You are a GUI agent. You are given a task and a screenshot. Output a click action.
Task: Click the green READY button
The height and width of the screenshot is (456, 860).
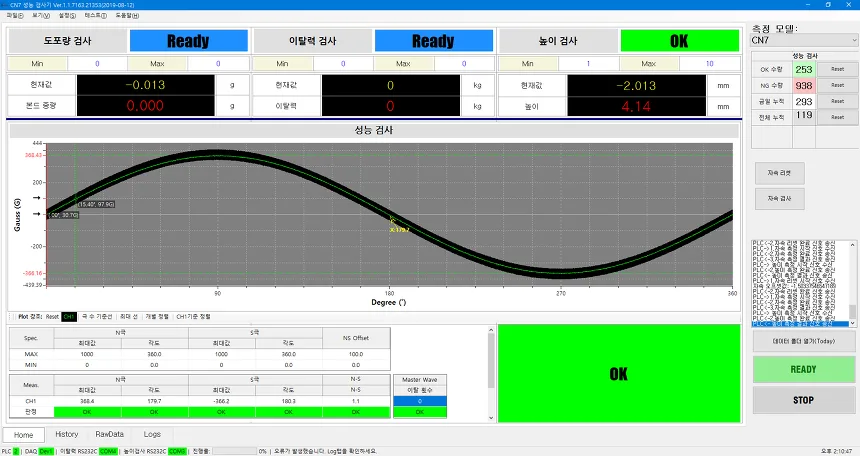(x=803, y=369)
